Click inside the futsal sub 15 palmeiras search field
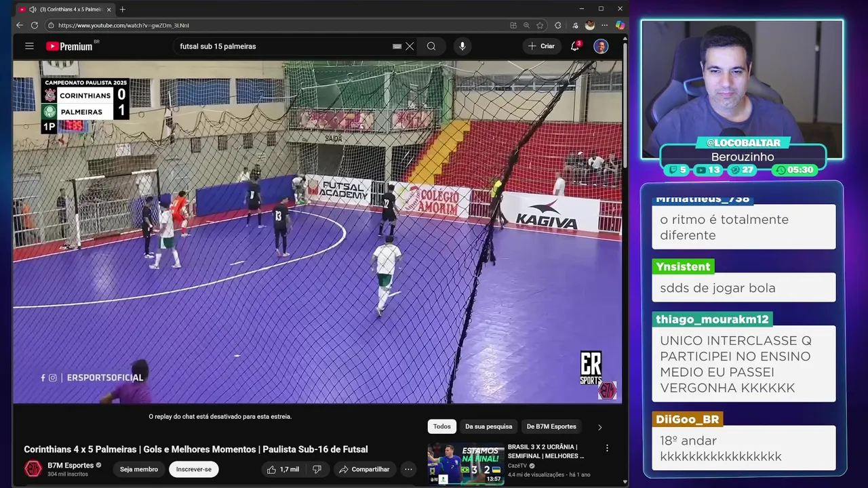 pos(285,46)
